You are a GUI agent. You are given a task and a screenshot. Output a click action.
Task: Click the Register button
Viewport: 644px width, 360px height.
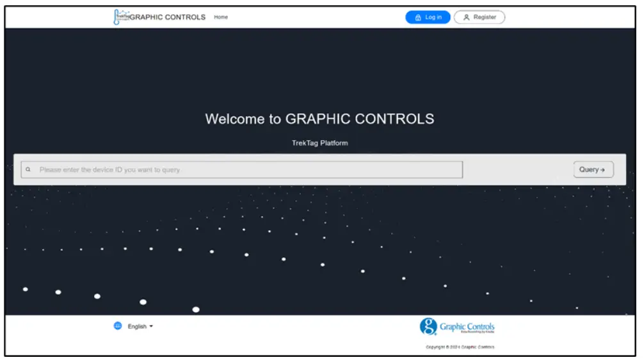coord(479,17)
